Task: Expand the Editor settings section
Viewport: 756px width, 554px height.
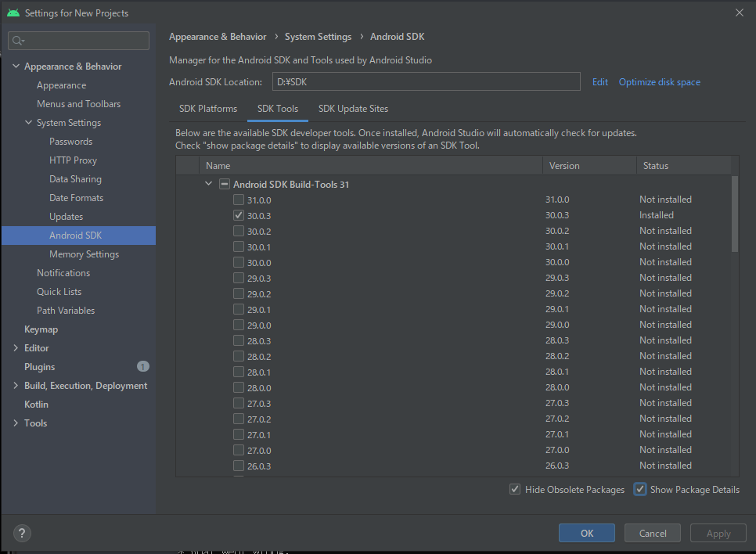Action: tap(16, 348)
